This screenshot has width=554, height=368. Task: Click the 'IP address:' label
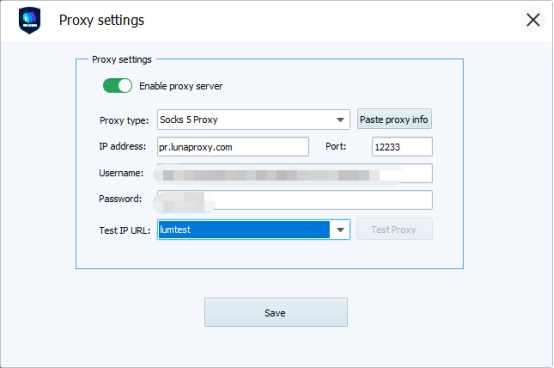122,146
